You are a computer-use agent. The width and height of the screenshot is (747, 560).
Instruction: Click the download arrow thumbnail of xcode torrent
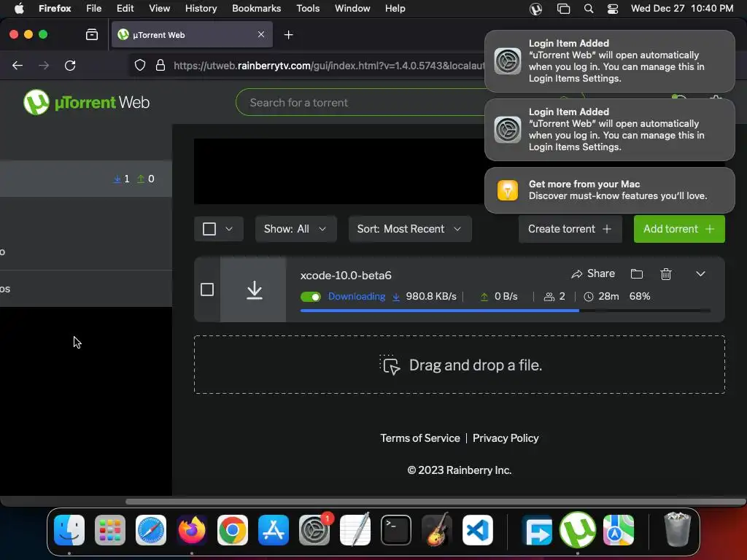click(x=253, y=289)
